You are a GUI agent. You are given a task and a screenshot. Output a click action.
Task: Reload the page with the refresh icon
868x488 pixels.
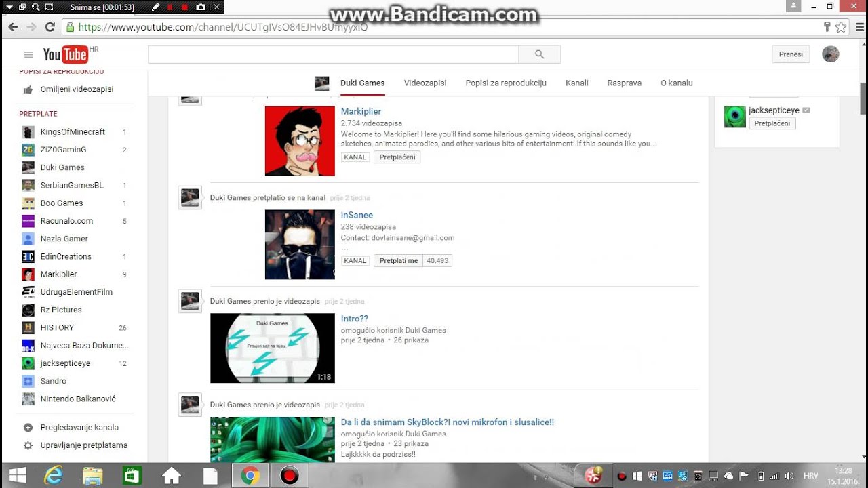pos(50,27)
